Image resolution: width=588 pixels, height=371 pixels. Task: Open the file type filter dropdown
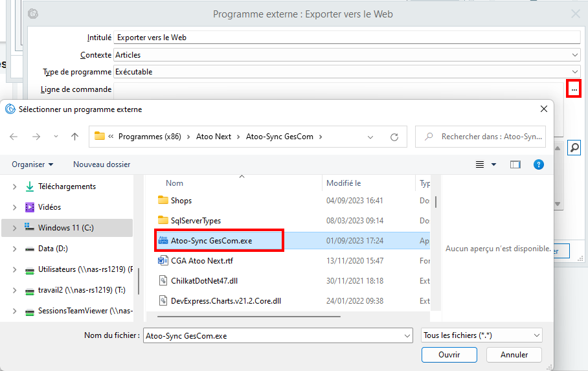482,335
